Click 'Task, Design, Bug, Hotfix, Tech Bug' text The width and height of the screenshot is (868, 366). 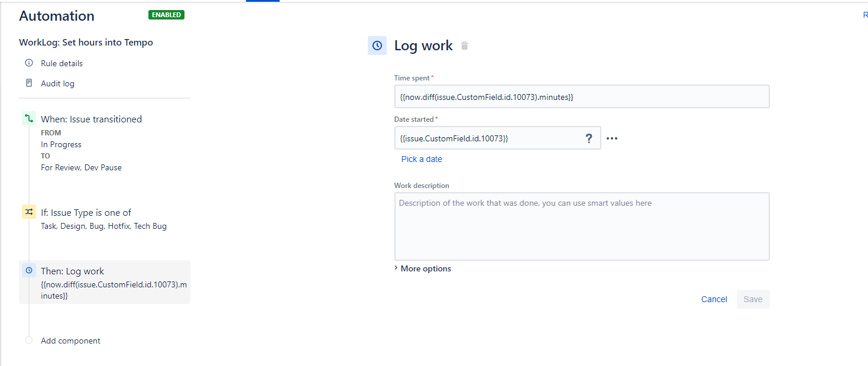(x=103, y=226)
